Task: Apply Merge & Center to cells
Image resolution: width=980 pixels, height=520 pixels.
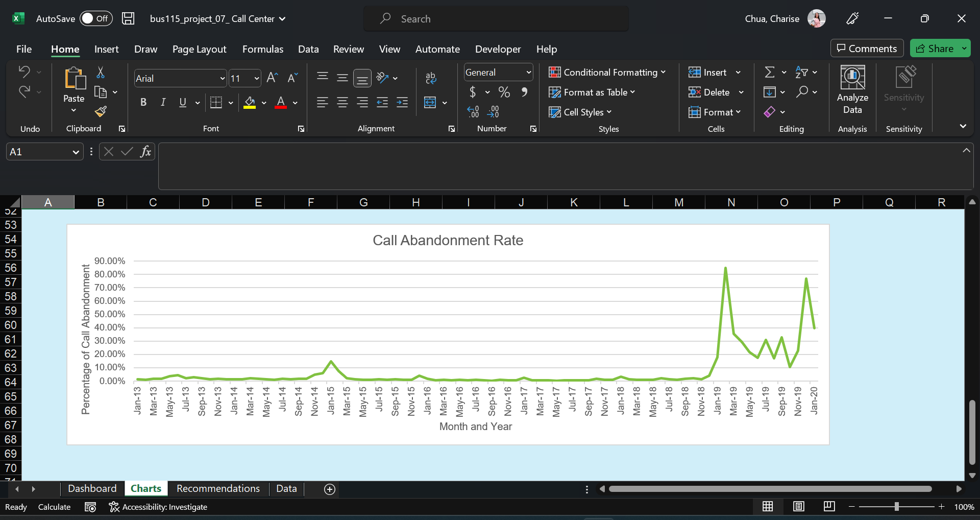Action: click(x=430, y=103)
